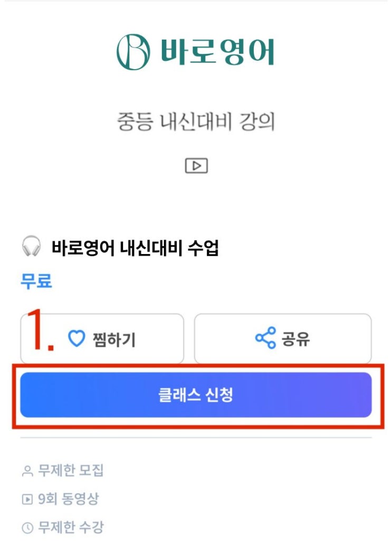Image resolution: width=392 pixels, height=555 pixels.
Task: Toggle the heart icon to wishlist the class
Action: pos(77,338)
